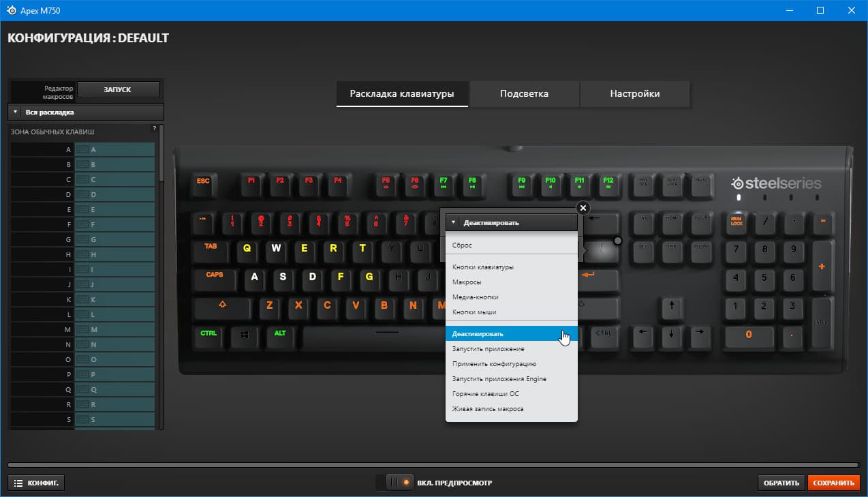The height and width of the screenshot is (497, 868).
Task: Pick the highlighted Деактивировать menu entry
Action: [x=512, y=334]
